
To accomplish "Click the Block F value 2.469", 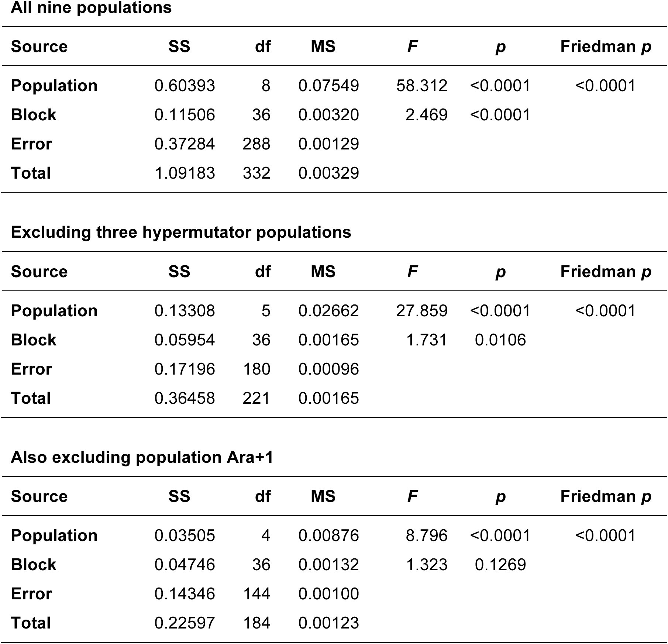I will point(426,115).
